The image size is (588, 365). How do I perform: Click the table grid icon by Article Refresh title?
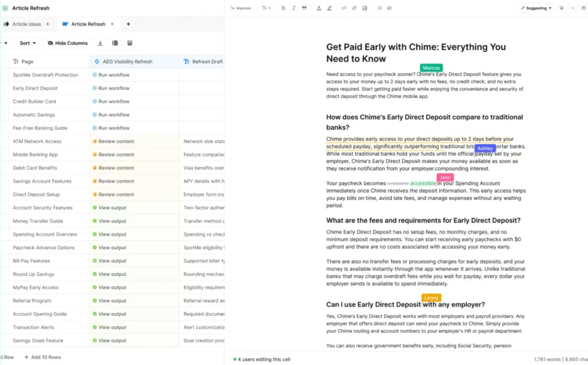5,8
